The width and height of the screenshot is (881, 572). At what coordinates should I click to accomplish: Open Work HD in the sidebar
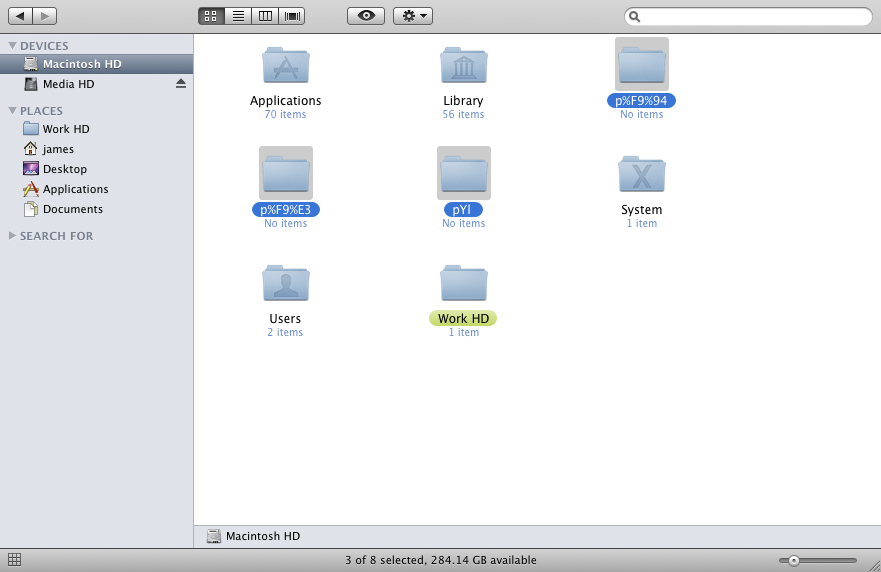tap(97, 129)
